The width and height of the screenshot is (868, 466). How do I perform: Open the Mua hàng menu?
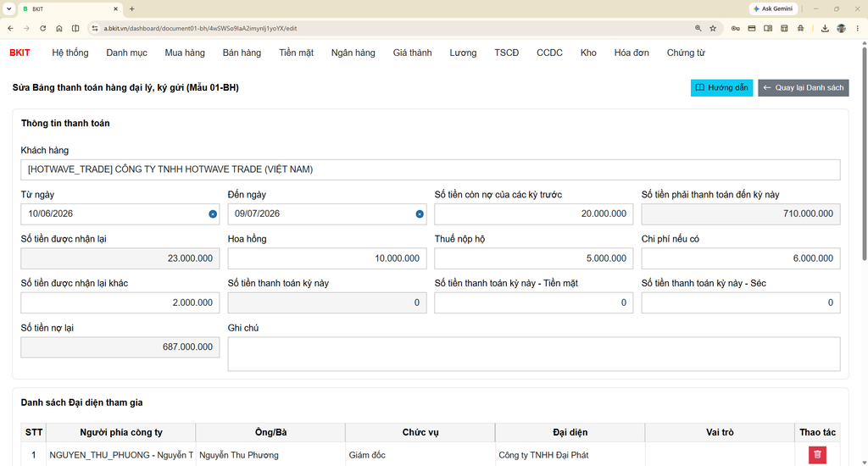[185, 53]
